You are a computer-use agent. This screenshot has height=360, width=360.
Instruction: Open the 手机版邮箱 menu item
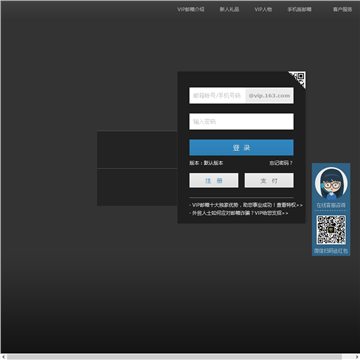click(x=299, y=9)
